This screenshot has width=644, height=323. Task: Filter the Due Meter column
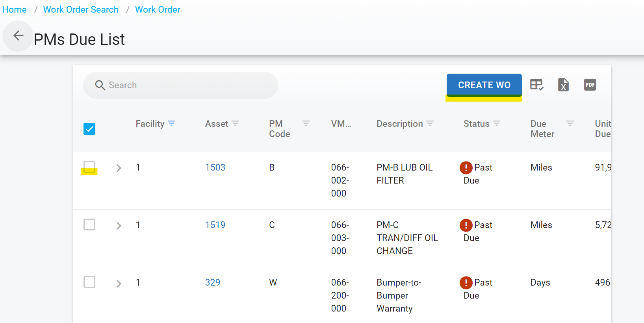tap(570, 123)
